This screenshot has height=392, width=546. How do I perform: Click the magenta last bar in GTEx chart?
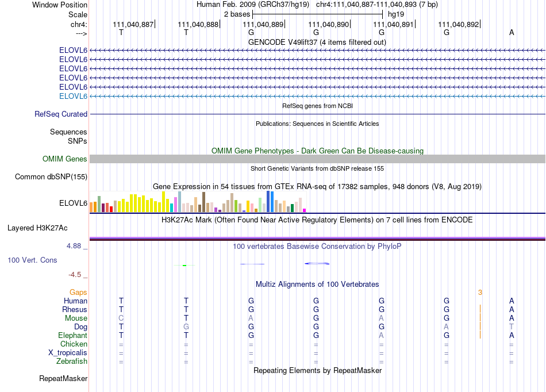pyautogui.click(x=305, y=210)
